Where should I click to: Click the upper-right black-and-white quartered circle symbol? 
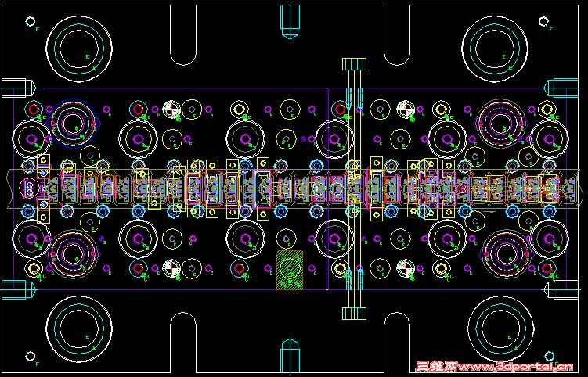click(406, 110)
